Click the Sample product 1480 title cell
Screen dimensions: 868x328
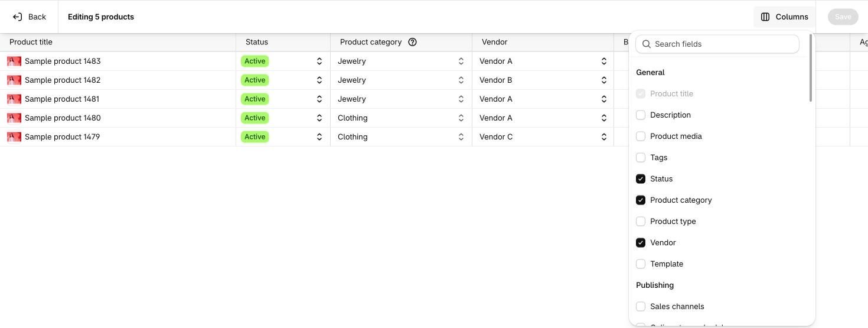point(118,118)
